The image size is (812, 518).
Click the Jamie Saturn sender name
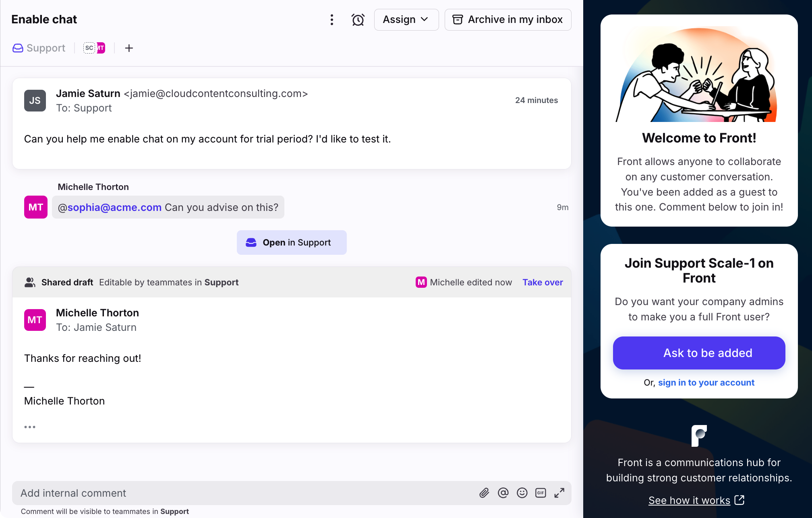tap(88, 93)
